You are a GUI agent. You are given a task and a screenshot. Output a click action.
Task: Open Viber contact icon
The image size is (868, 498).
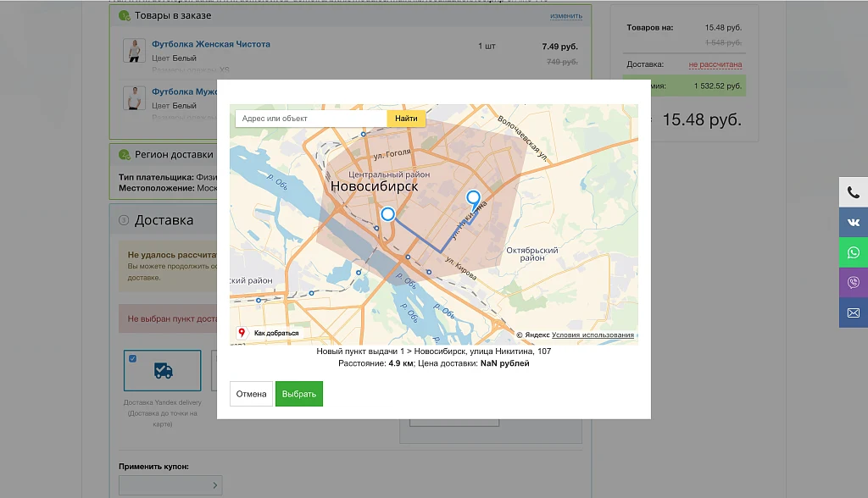pyautogui.click(x=853, y=283)
